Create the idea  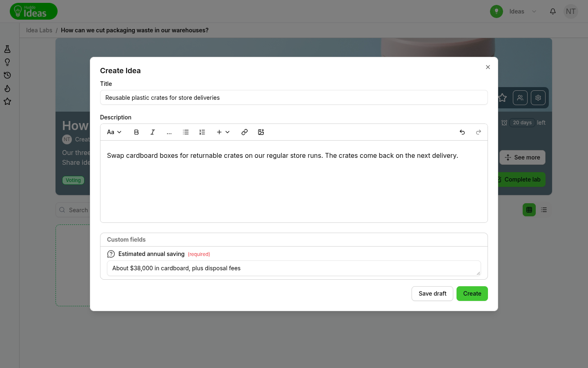click(x=472, y=294)
